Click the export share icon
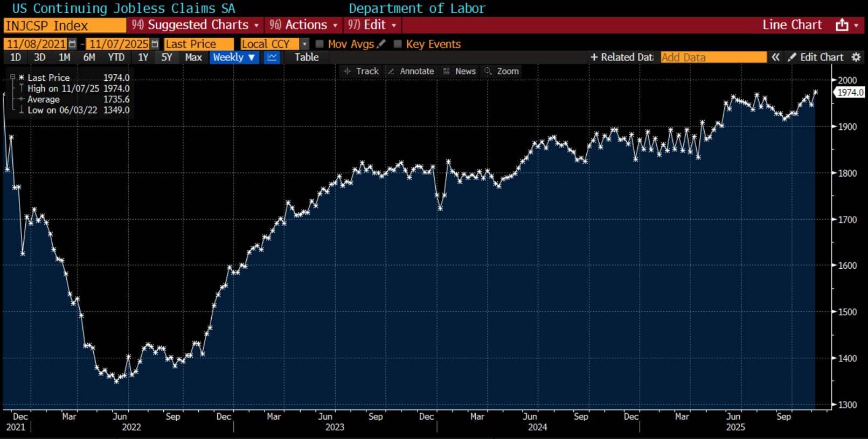 click(842, 25)
